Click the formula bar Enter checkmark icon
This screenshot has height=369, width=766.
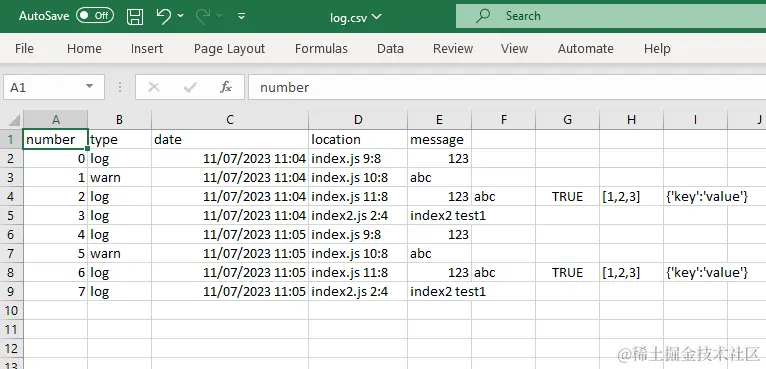point(190,87)
